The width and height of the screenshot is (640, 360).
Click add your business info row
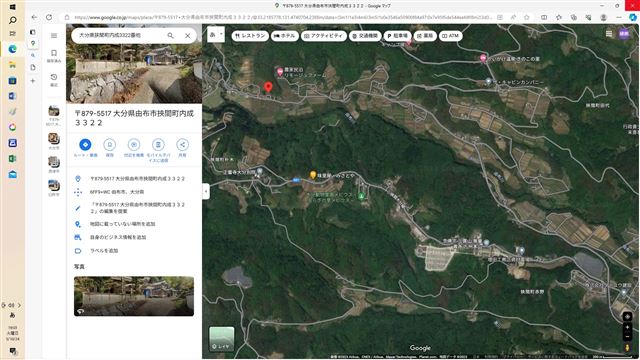(134, 237)
